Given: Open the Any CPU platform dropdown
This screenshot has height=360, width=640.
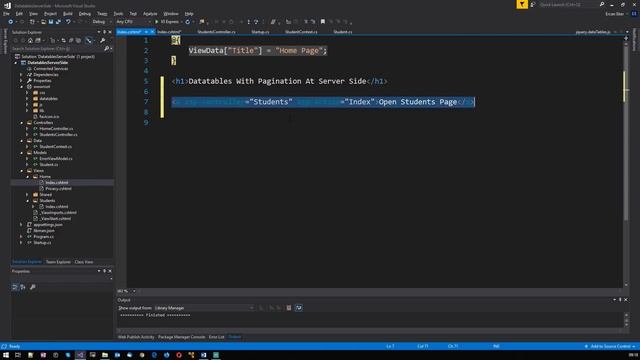Looking at the screenshot, I should click(x=133, y=22).
